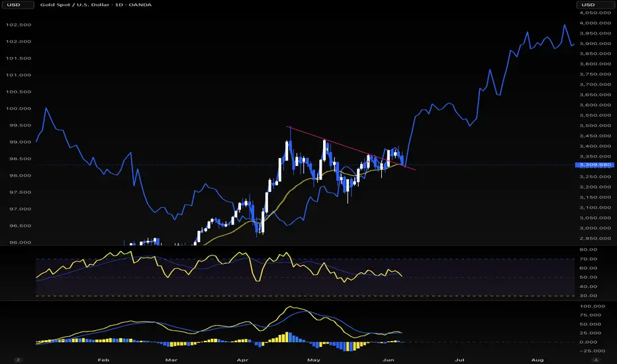Select the red descending trendline on the chart
The height and width of the screenshot is (364, 617).
coord(350,148)
